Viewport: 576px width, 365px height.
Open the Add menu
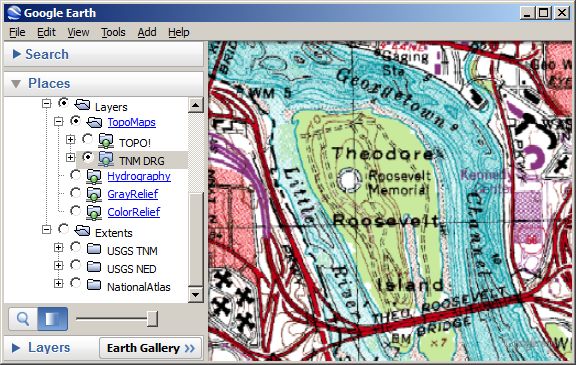(147, 32)
